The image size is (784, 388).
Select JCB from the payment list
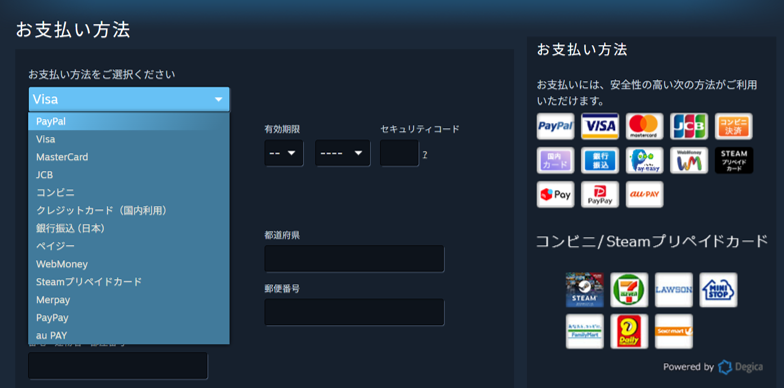[129, 175]
